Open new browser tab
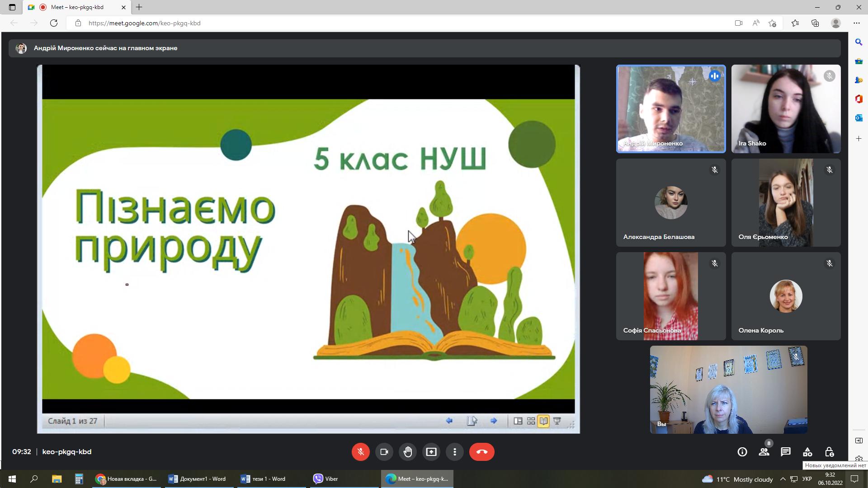The width and height of the screenshot is (868, 488). [139, 7]
